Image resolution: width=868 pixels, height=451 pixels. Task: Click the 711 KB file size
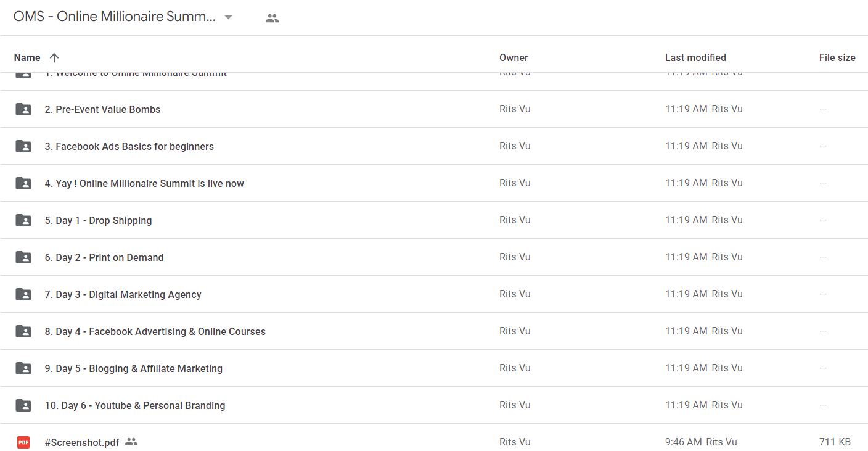coord(835,442)
